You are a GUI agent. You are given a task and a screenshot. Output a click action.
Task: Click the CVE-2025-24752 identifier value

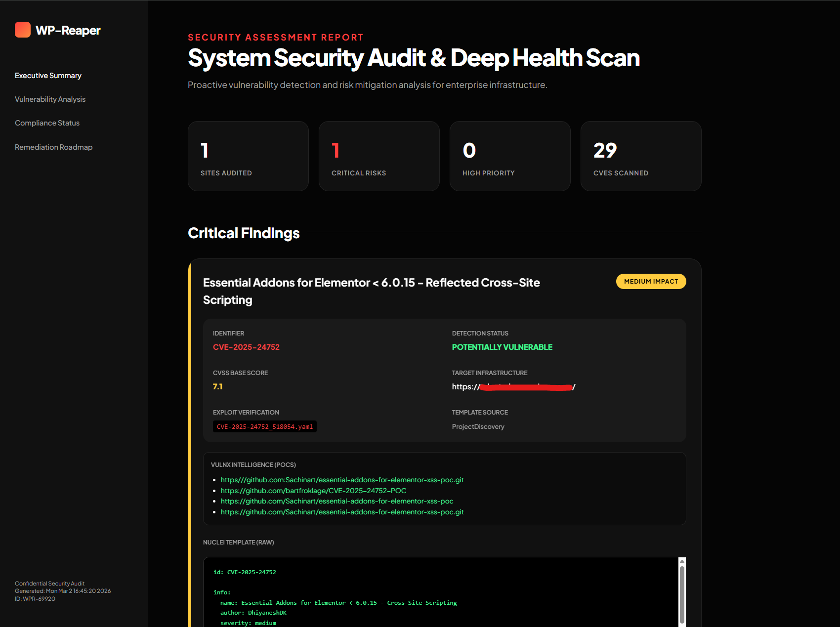pos(246,347)
